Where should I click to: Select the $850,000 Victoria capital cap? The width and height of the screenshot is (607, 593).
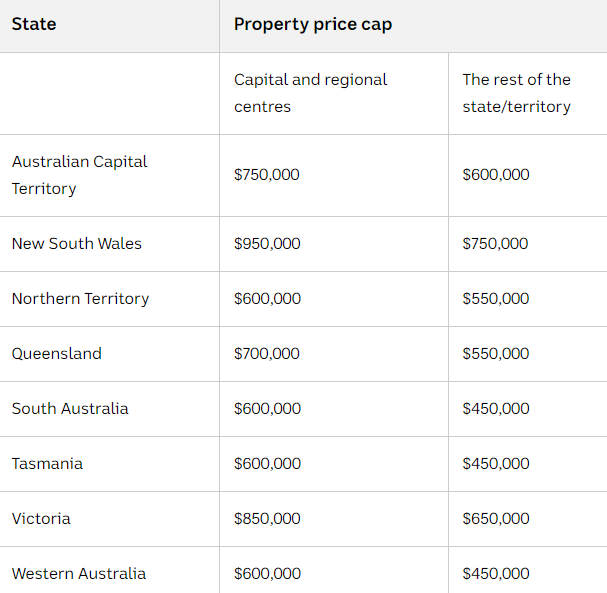pyautogui.click(x=267, y=519)
